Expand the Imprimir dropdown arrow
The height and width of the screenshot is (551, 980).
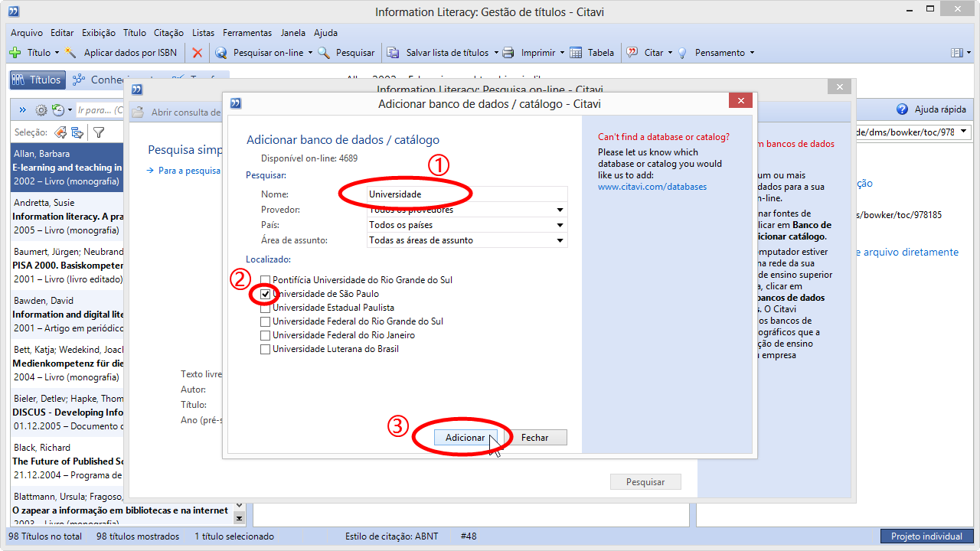562,53
